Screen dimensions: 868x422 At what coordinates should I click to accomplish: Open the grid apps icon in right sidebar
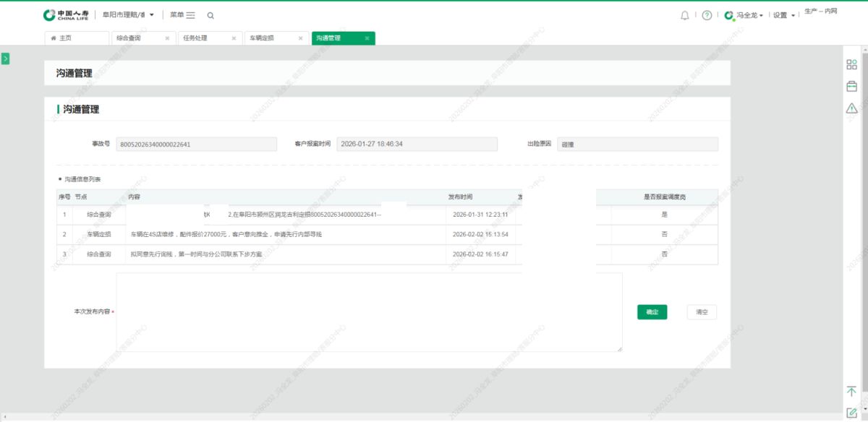point(851,64)
